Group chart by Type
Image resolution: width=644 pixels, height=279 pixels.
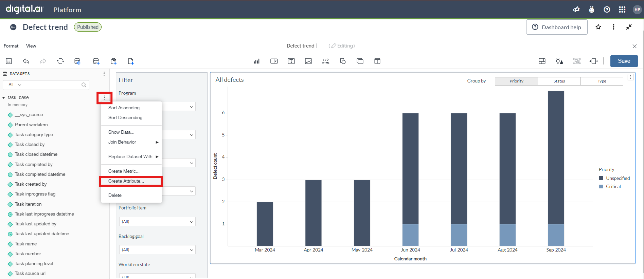[x=602, y=81]
